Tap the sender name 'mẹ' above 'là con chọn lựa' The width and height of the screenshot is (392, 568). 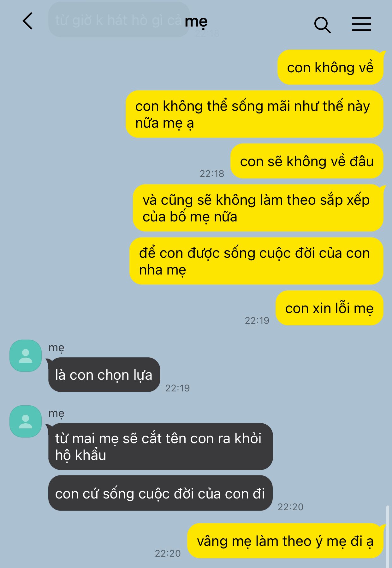click(56, 348)
